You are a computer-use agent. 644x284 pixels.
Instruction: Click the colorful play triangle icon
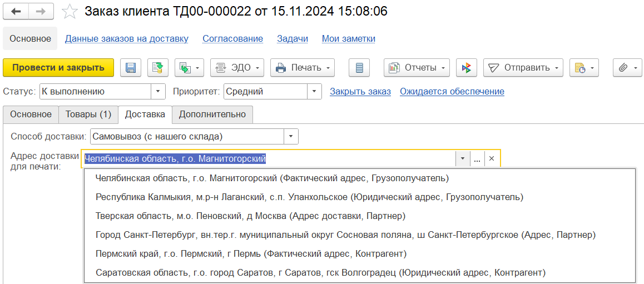click(x=467, y=68)
